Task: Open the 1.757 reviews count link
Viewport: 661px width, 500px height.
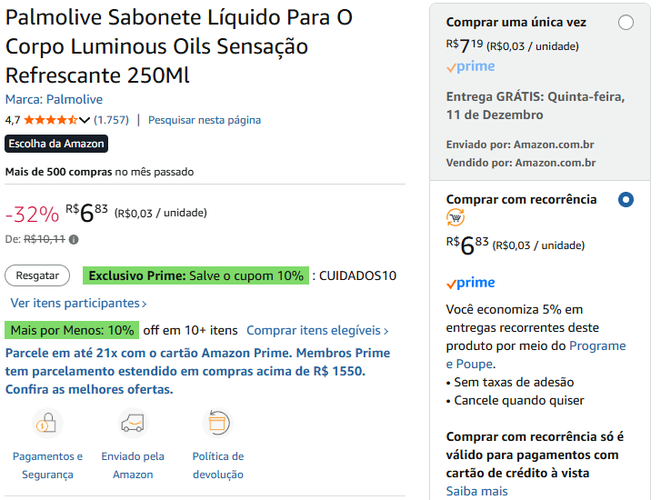Action: [x=111, y=120]
